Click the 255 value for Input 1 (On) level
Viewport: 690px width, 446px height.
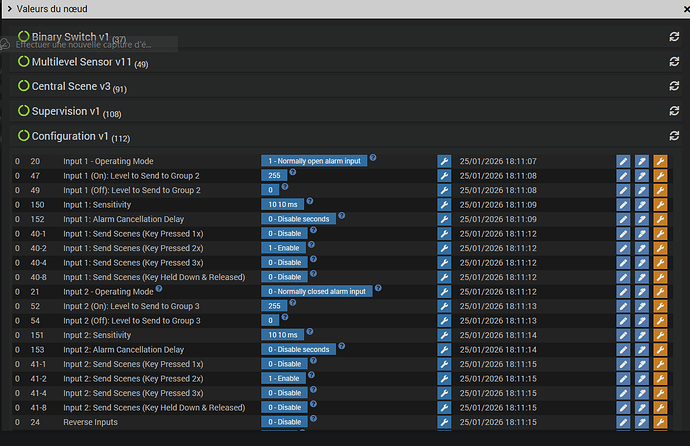[x=274, y=175]
